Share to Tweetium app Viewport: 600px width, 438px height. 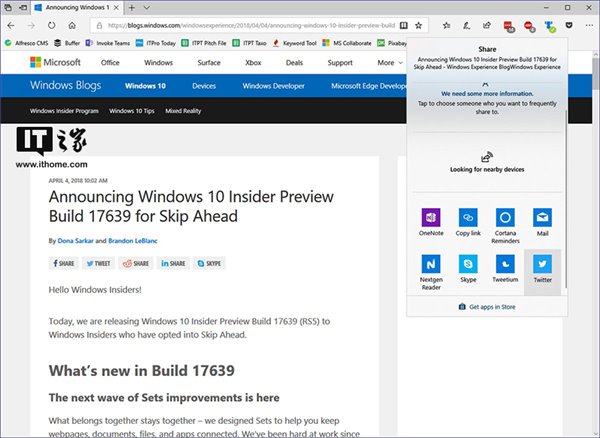pyautogui.click(x=505, y=269)
